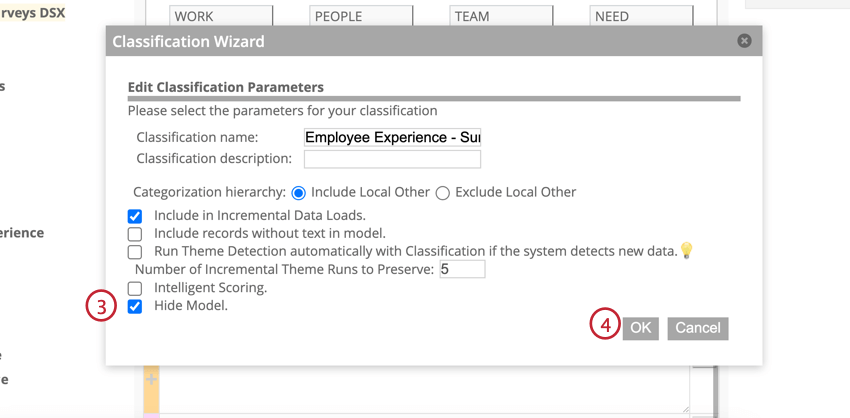Screen dimensions: 850x418
Task: Cancel the classification parameters dialog
Action: tap(697, 328)
